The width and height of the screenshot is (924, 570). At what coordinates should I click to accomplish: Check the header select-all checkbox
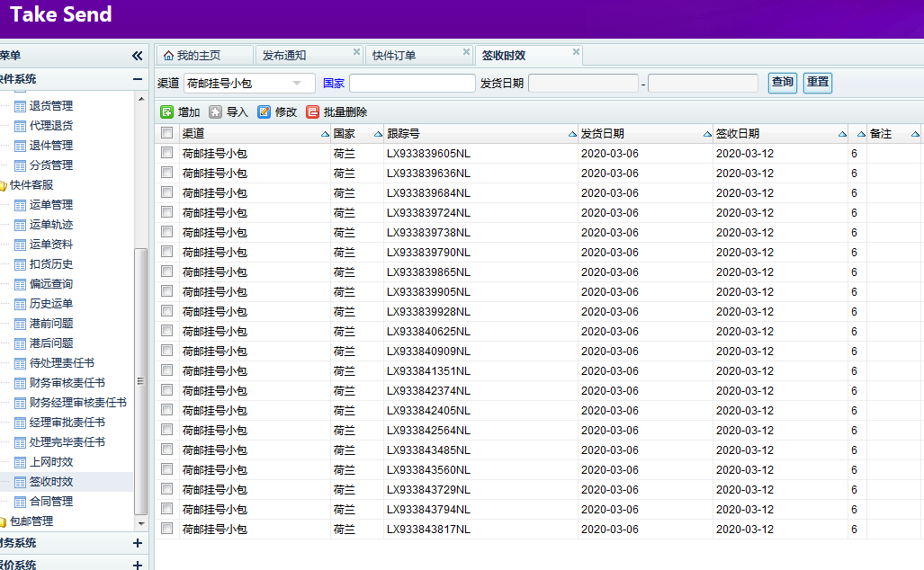coord(166,133)
